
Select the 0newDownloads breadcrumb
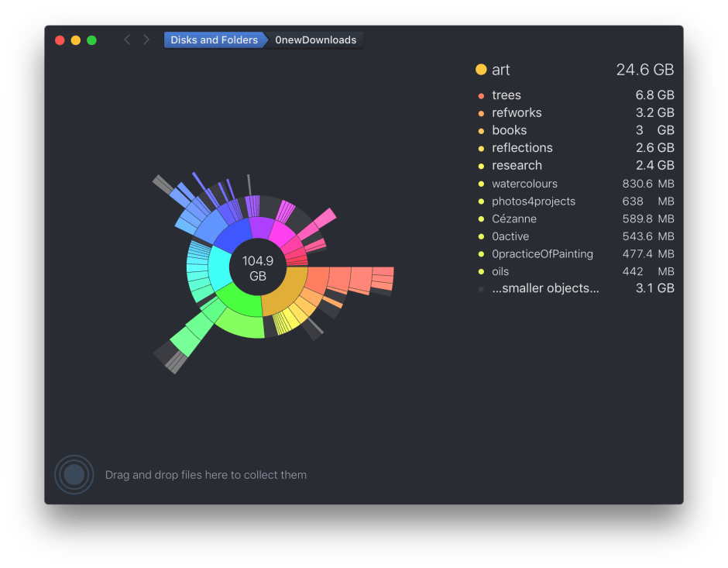(x=315, y=40)
